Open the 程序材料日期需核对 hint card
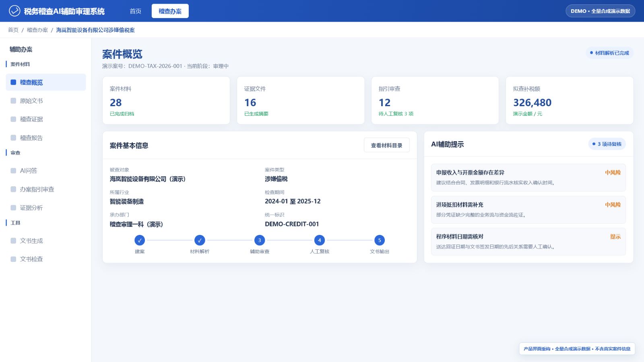644x362 pixels. (528, 241)
